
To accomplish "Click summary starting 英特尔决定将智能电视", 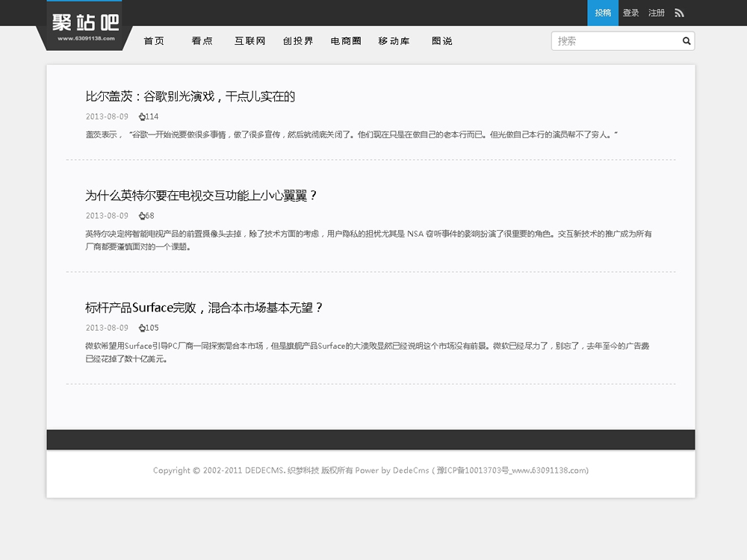I will (368, 240).
